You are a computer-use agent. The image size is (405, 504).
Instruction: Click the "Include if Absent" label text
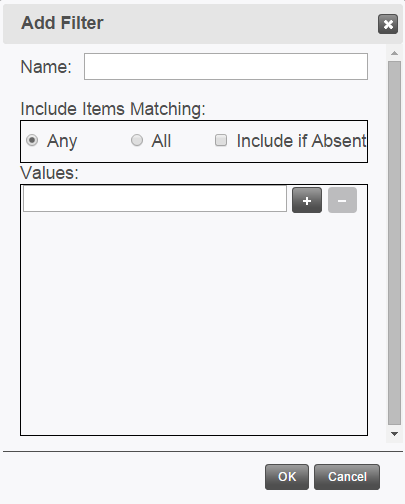302,141
